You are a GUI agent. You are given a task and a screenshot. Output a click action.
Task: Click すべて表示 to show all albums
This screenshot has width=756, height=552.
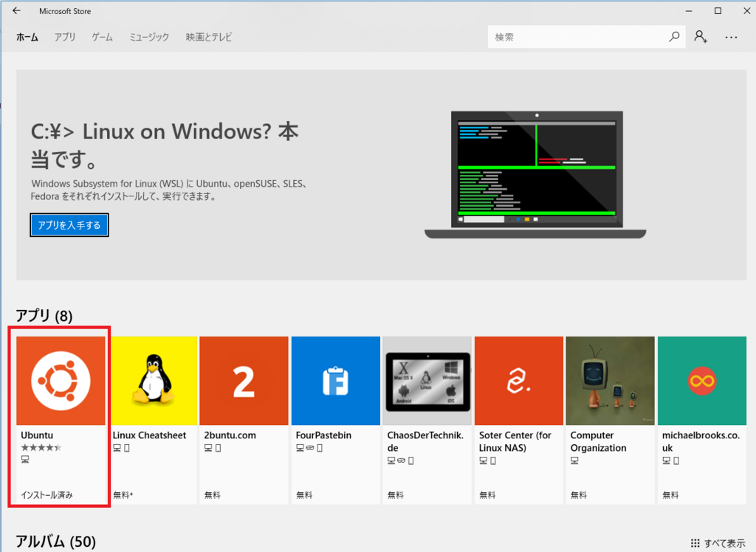pos(718,543)
